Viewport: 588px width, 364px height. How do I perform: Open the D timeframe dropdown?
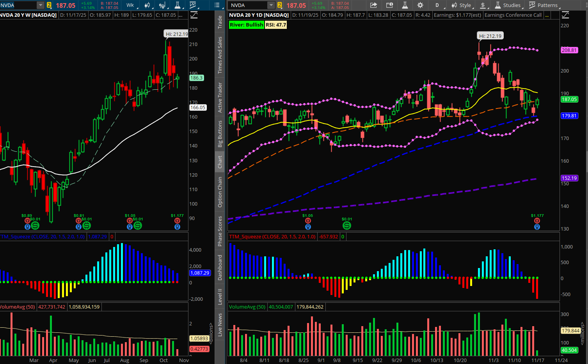(x=438, y=5)
